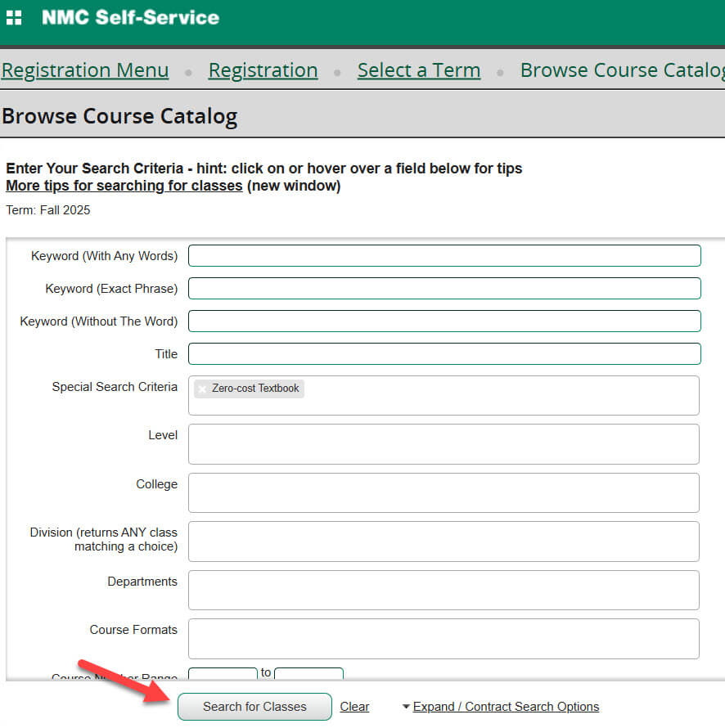Focus the Keyword (With Any Words) field
725x728 pixels.
[x=444, y=256]
